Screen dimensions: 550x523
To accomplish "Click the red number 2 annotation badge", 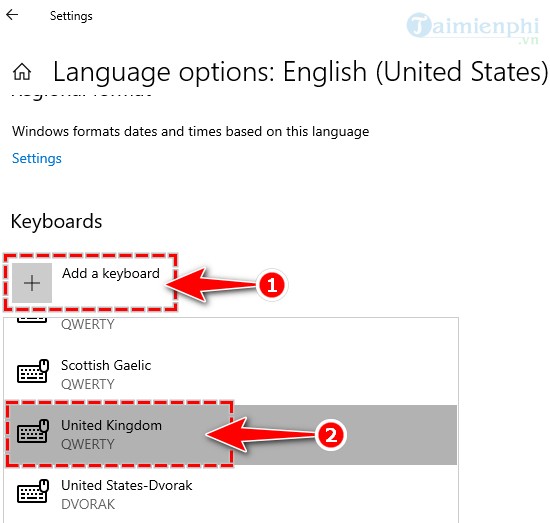I will 331,435.
